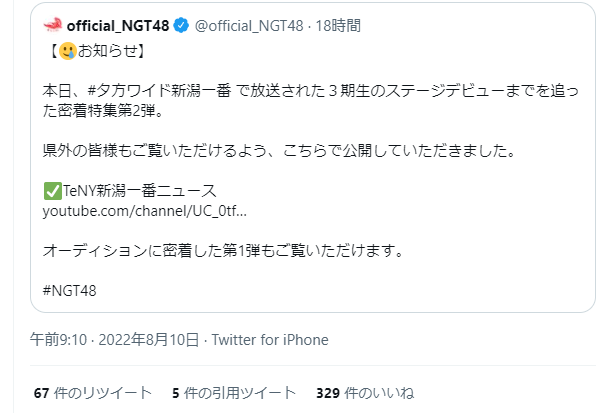The image size is (605, 413).
Task: Click the 県外の皆様もご覧いただけるよう sentence
Action: click(279, 151)
